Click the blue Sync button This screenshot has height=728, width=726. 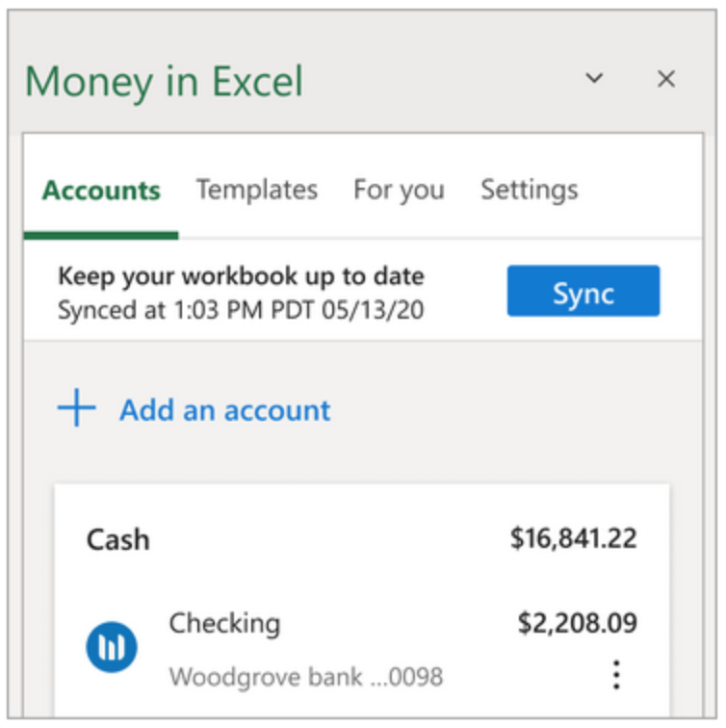(x=583, y=291)
